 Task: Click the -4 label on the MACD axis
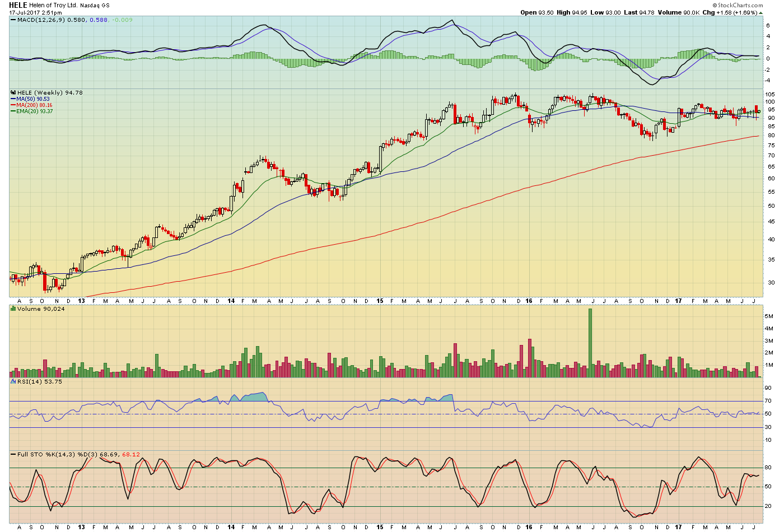pyautogui.click(x=768, y=80)
